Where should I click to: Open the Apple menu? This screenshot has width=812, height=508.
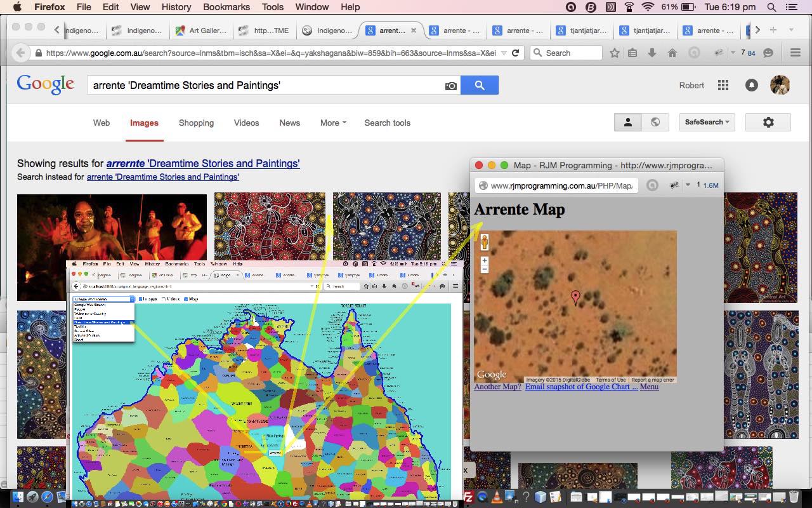pos(17,7)
